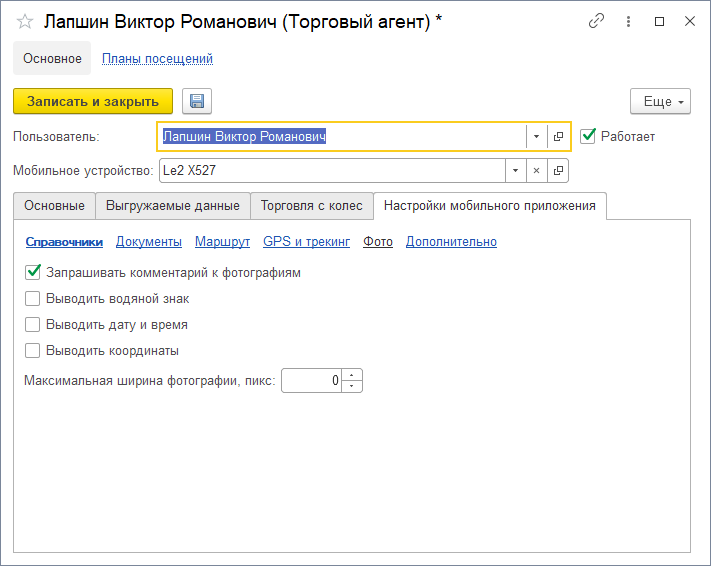Screen dimensions: 711x566
Task: Add form to favorites with star icon
Action: pos(25,21)
